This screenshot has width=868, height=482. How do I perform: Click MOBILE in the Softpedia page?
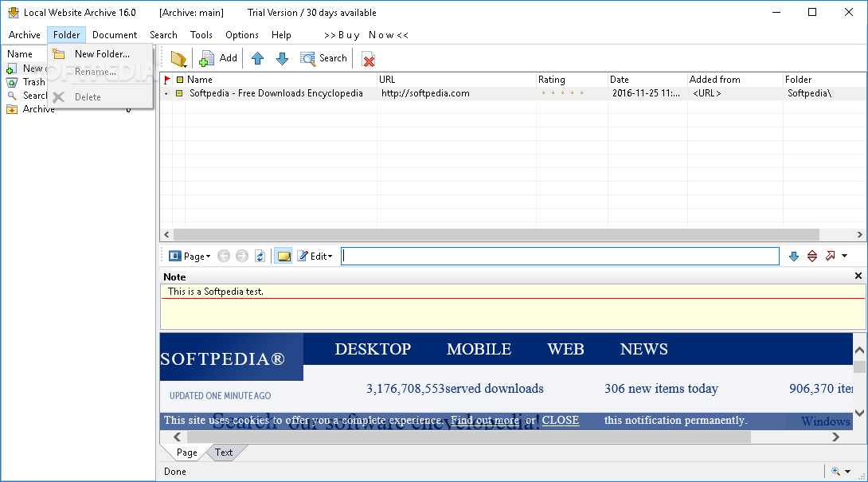[479, 349]
